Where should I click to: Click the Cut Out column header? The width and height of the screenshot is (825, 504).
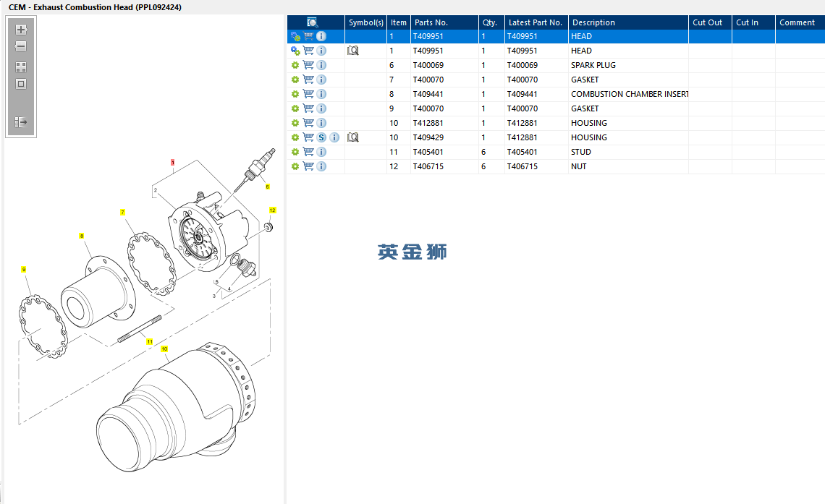pyautogui.click(x=710, y=22)
